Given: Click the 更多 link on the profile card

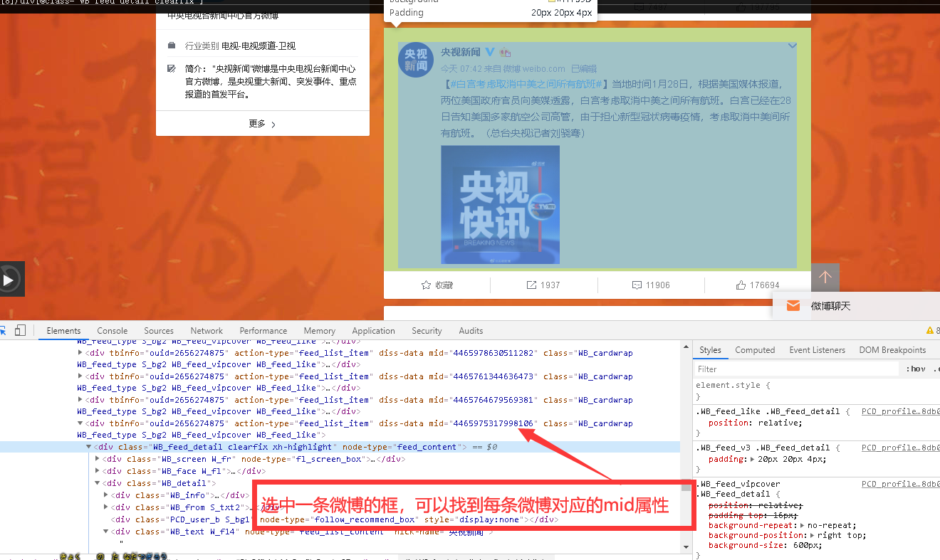Looking at the screenshot, I should tap(262, 124).
